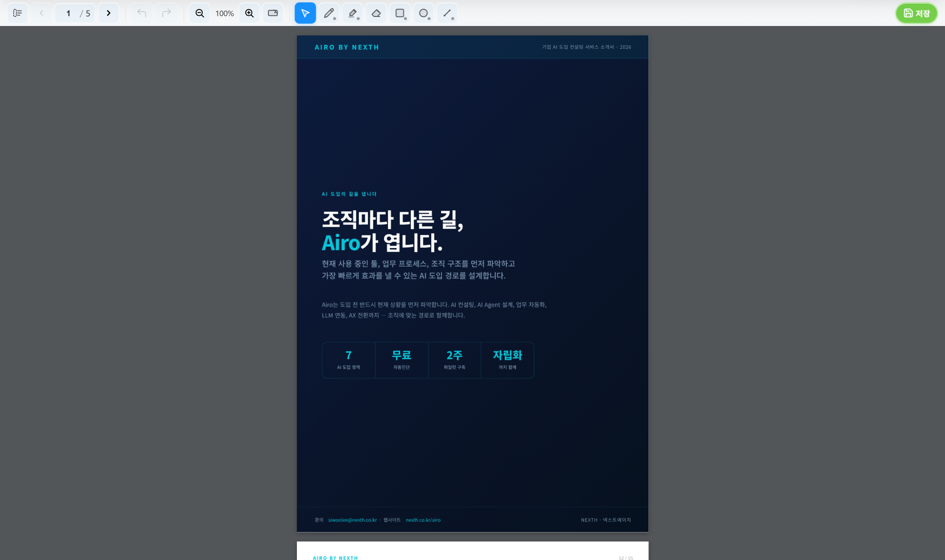
Task: Click the 100% zoom level
Action: pyautogui.click(x=224, y=13)
